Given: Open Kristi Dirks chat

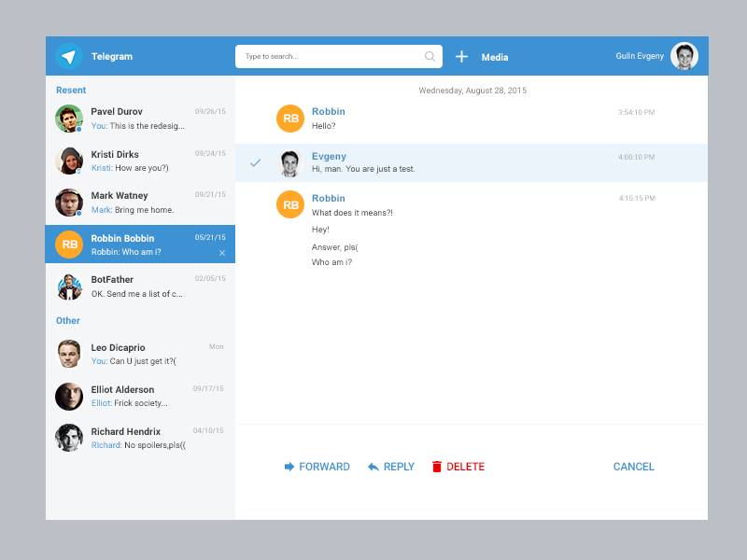Looking at the screenshot, I should [141, 161].
